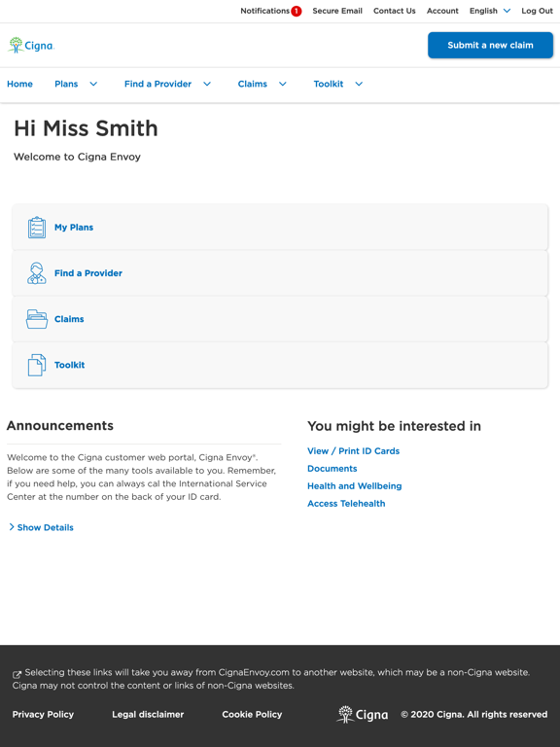Open Privacy Policy in footer
Screen dimensions: 560x747
pos(43,714)
